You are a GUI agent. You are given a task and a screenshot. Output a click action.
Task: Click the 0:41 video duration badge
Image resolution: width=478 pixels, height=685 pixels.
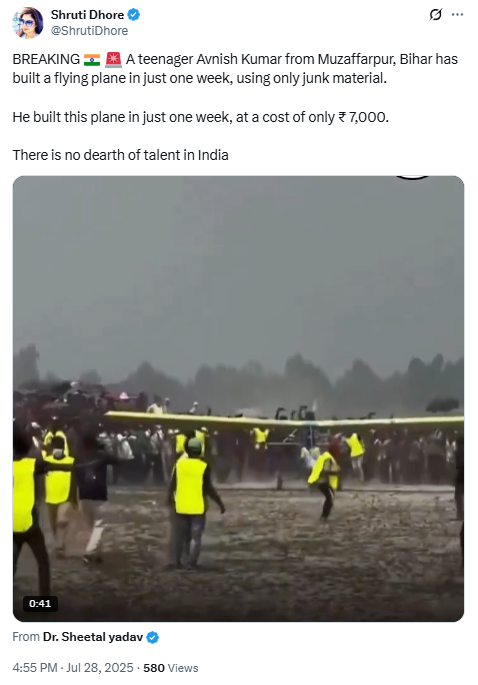(x=40, y=604)
